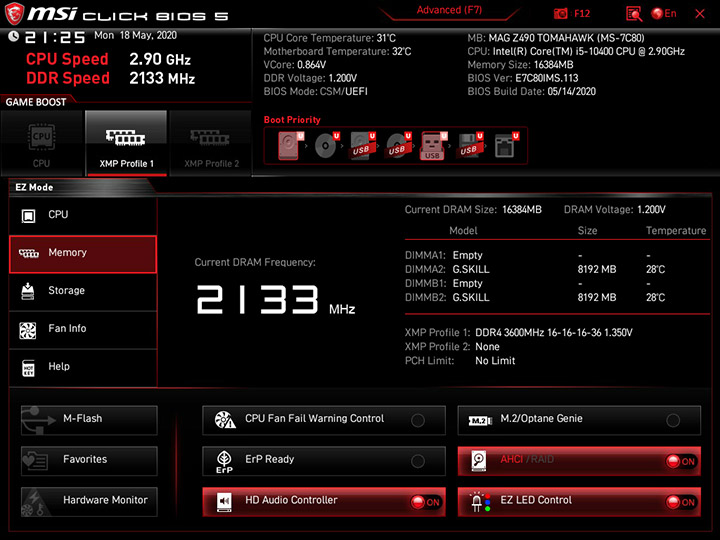Select the optical drive boot device icon
720x540 pixels.
click(x=326, y=146)
